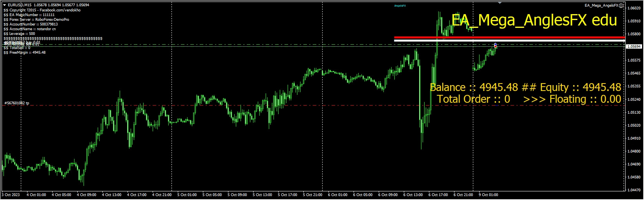Click the large yellow EA_Mega_AnglesFX edu title
Screen dimensions: 644x200
[534, 20]
